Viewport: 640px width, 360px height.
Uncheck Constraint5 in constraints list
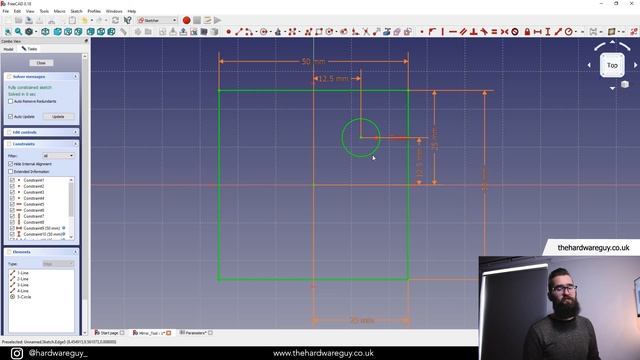pyautogui.click(x=12, y=204)
